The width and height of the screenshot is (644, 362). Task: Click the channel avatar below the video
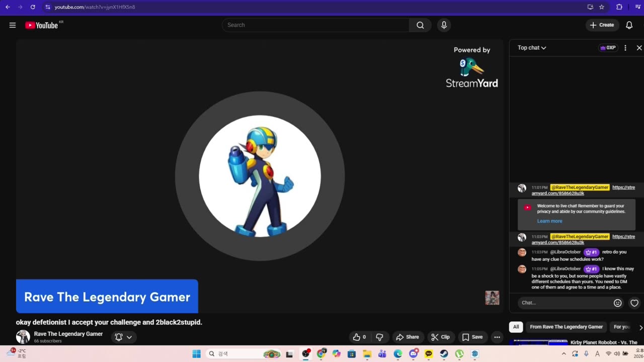click(23, 337)
